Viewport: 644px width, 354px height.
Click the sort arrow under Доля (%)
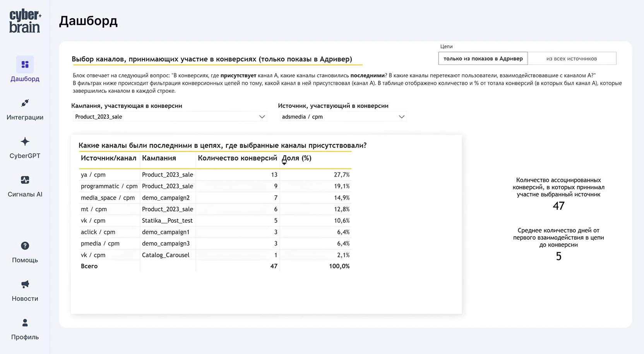284,164
